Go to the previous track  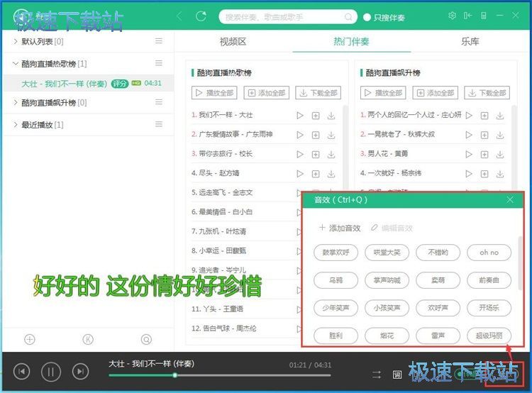[22, 371]
